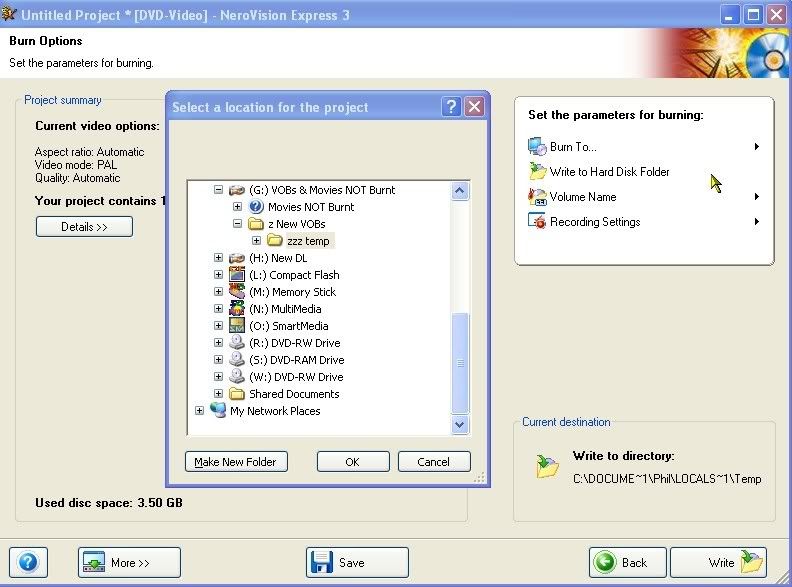
Task: Expand the Shared Documents node
Action: (218, 394)
